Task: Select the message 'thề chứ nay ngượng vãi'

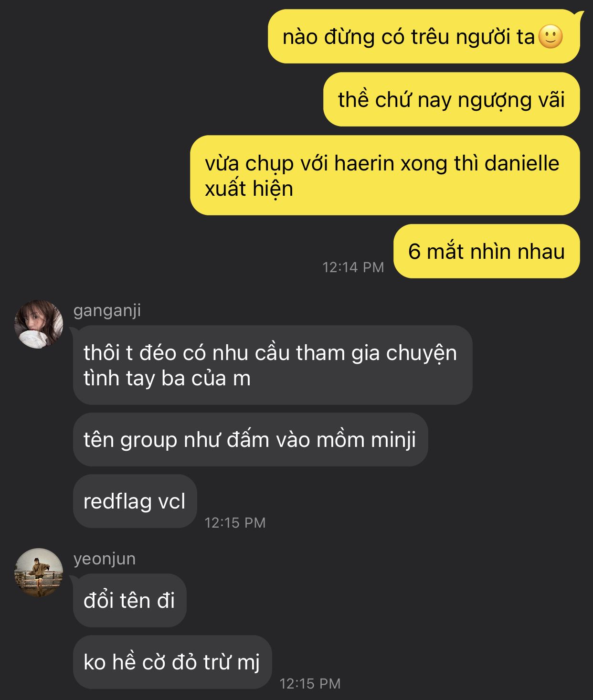Action: coord(451,99)
